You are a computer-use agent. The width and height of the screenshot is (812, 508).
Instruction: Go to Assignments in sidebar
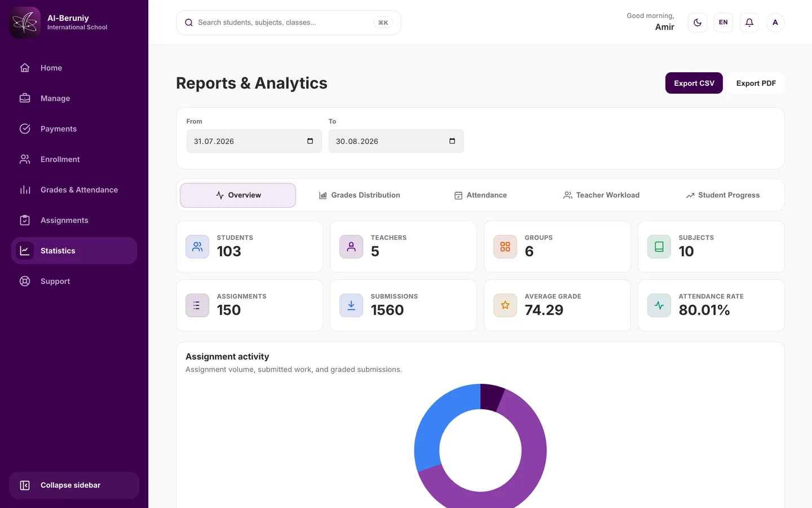(74, 220)
